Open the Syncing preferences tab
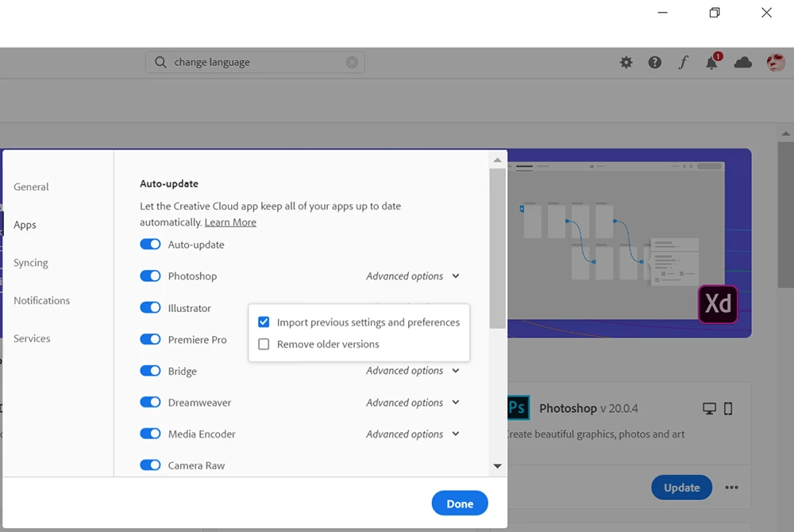The image size is (794, 532). click(31, 263)
